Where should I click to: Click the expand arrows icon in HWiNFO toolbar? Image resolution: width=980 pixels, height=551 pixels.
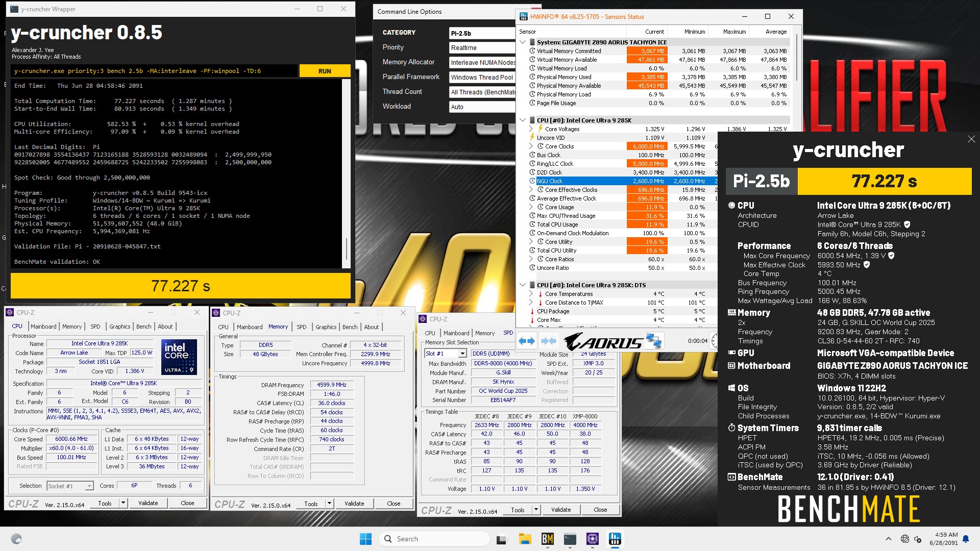[527, 341]
